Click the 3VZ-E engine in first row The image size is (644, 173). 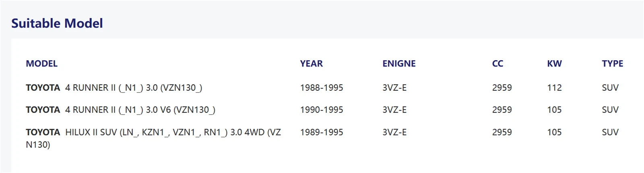pos(394,88)
